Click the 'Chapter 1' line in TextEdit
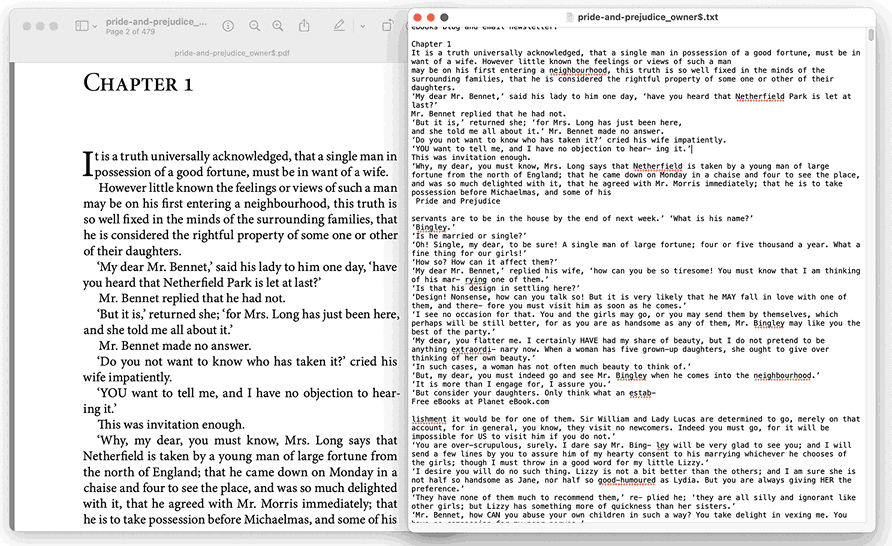 click(x=431, y=44)
